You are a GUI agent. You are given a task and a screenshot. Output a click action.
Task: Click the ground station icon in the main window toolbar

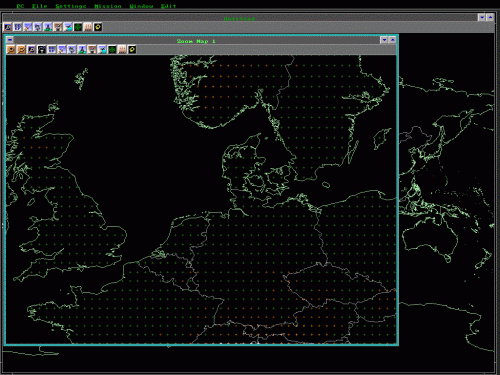click(x=48, y=27)
